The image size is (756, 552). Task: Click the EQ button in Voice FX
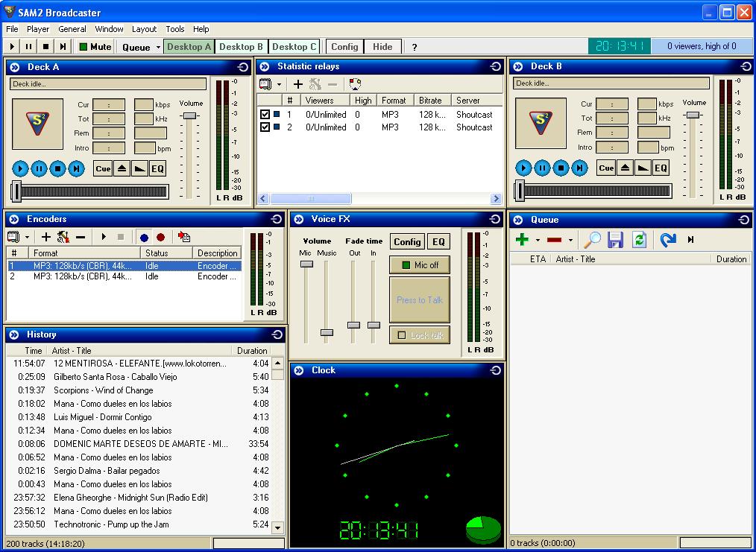click(438, 242)
